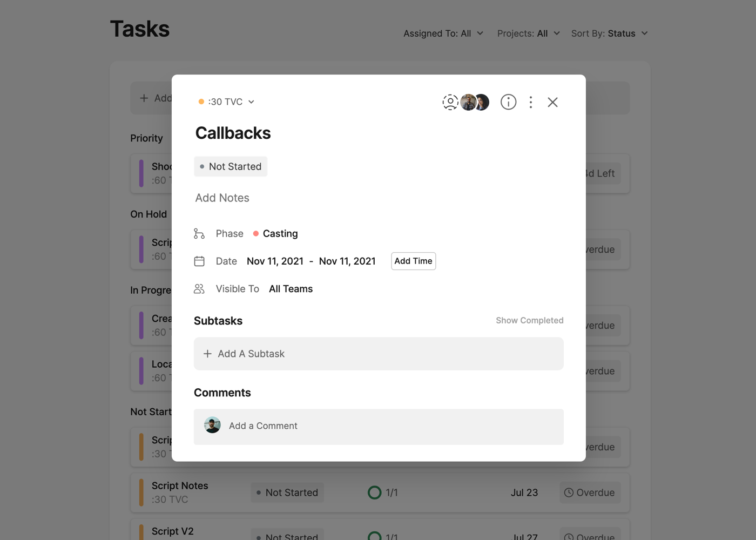Select the Casting phase color dot
This screenshot has width=756, height=540.
(x=256, y=234)
